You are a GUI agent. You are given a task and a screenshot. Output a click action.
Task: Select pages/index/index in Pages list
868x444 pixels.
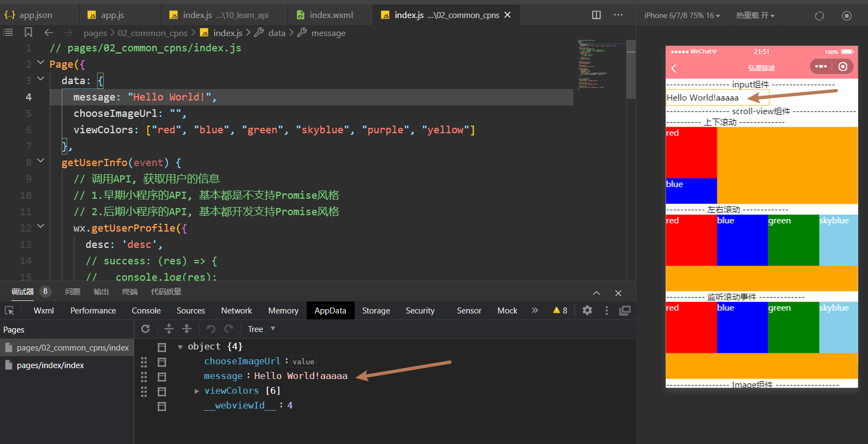coord(50,365)
